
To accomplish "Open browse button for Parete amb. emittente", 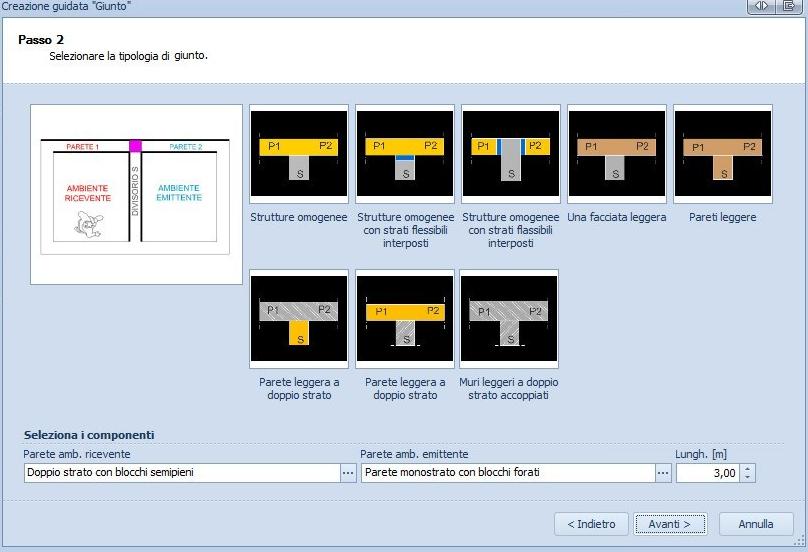I will pyautogui.click(x=663, y=473).
